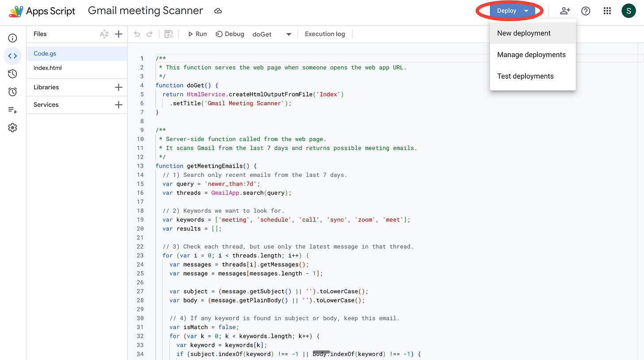644x360 pixels.
Task: Open the Help question mark icon
Action: tap(586, 11)
